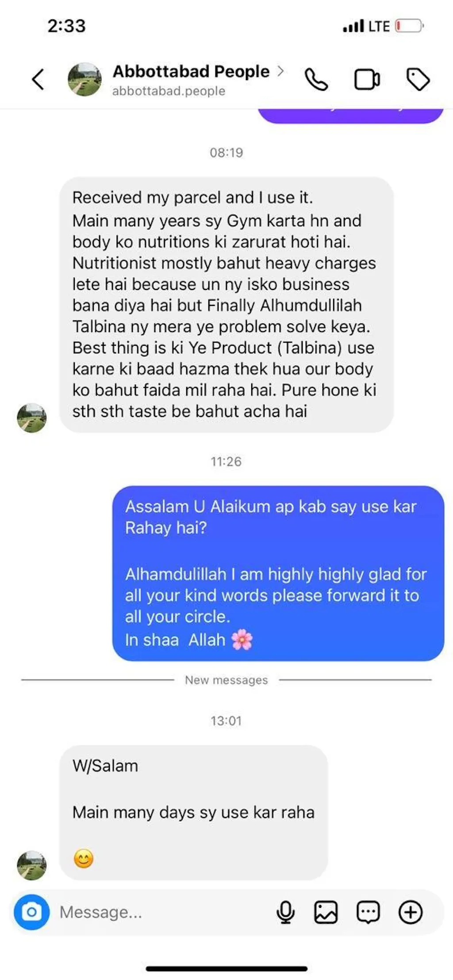Image resolution: width=453 pixels, height=980 pixels.
Task: Tap sender avatar beside the W/Salam message
Action: click(32, 865)
